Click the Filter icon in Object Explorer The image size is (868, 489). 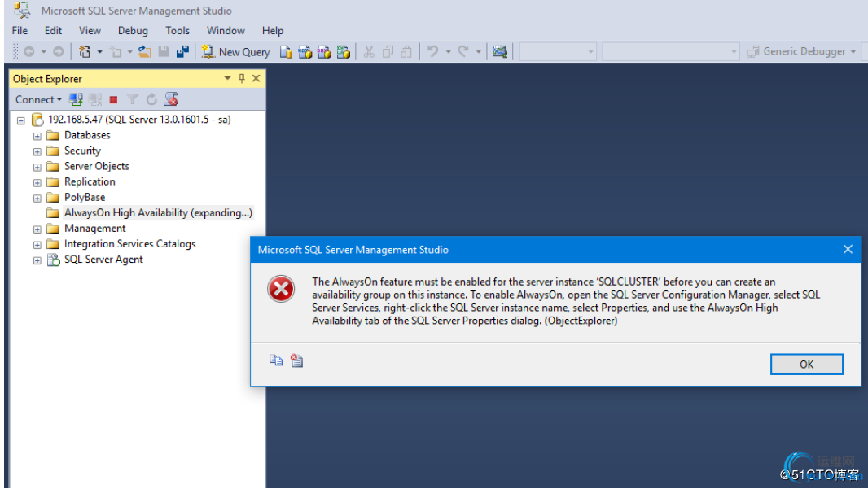(x=132, y=99)
